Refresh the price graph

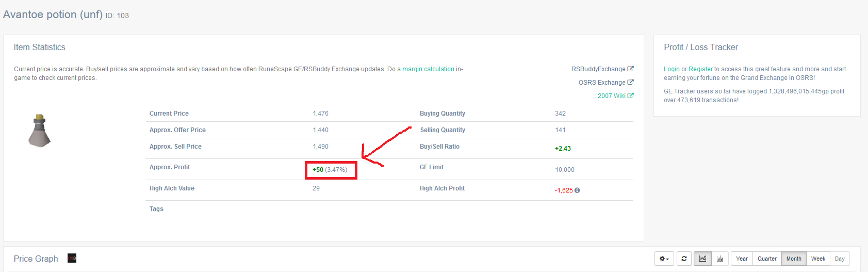pos(684,259)
